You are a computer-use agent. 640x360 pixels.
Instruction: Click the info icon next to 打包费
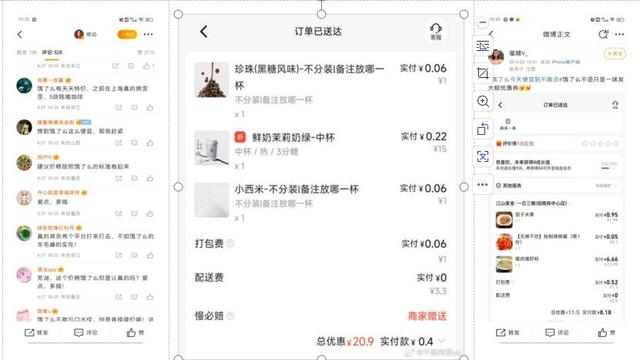[x=230, y=244]
